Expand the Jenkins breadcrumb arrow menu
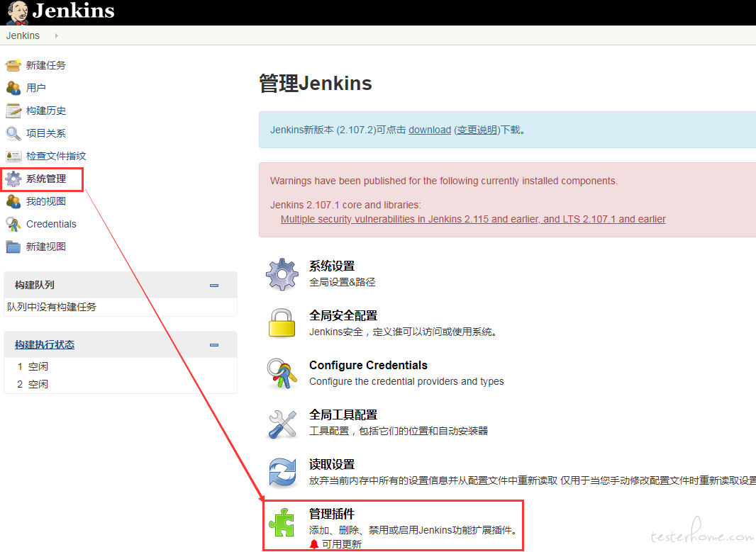This screenshot has width=756, height=552. pyautogui.click(x=57, y=35)
